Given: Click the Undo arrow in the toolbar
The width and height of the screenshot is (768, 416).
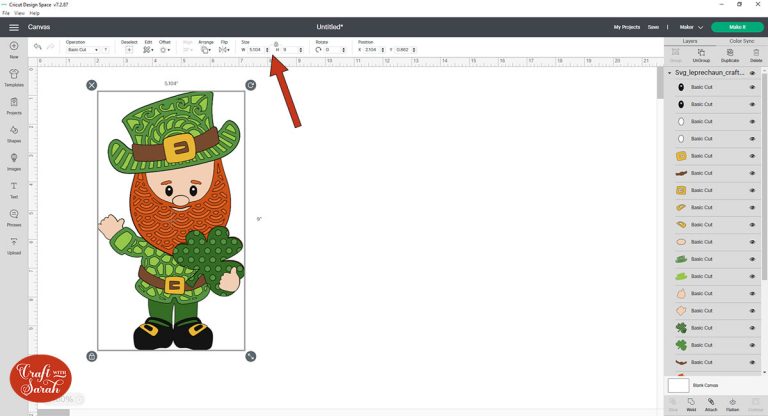Looking at the screenshot, I should click(39, 47).
